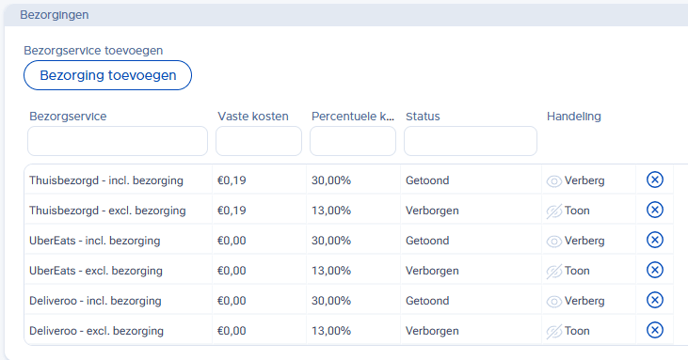Show UberEats excl. bezorging with Toon

tap(568, 271)
